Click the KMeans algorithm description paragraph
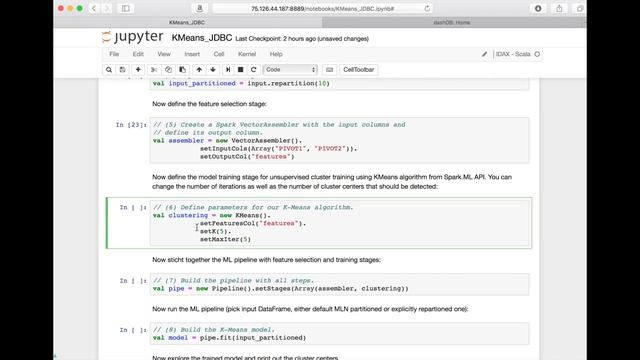640x360 pixels. (x=332, y=182)
